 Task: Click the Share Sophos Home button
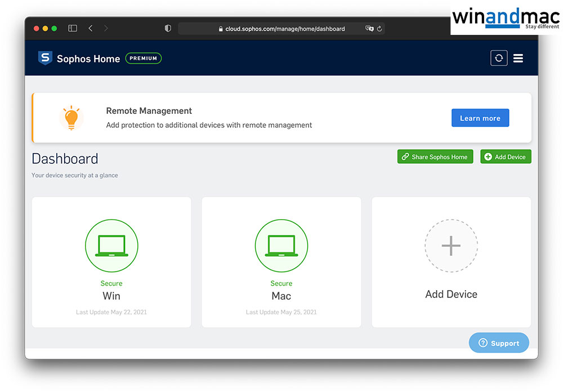[435, 157]
